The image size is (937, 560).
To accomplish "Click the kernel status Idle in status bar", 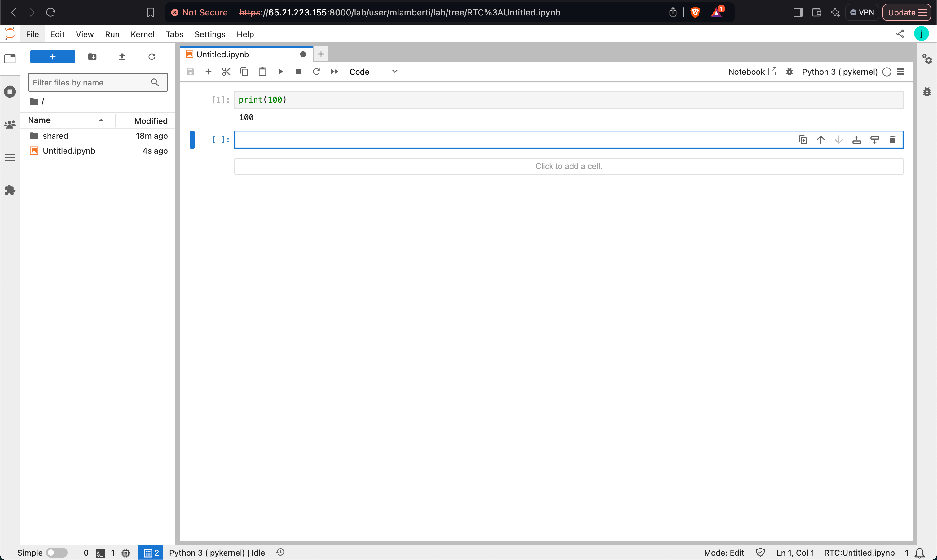I will (217, 553).
